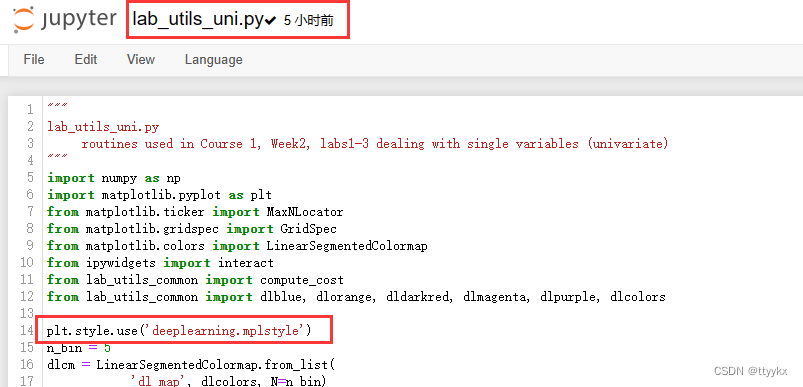Open the View menu
This screenshot has height=387, width=803.
pyautogui.click(x=141, y=59)
